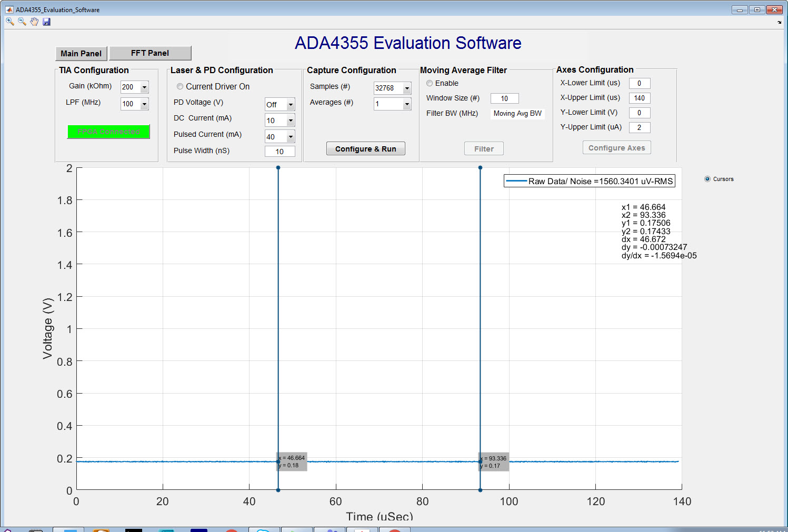Open the Samples (#) dropdown
Screen dimensions: 788x532
point(406,88)
